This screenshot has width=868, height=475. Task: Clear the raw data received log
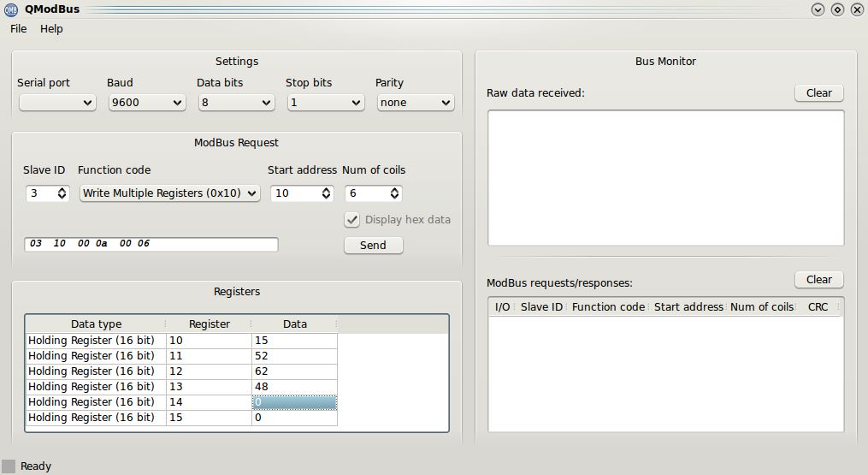[818, 93]
